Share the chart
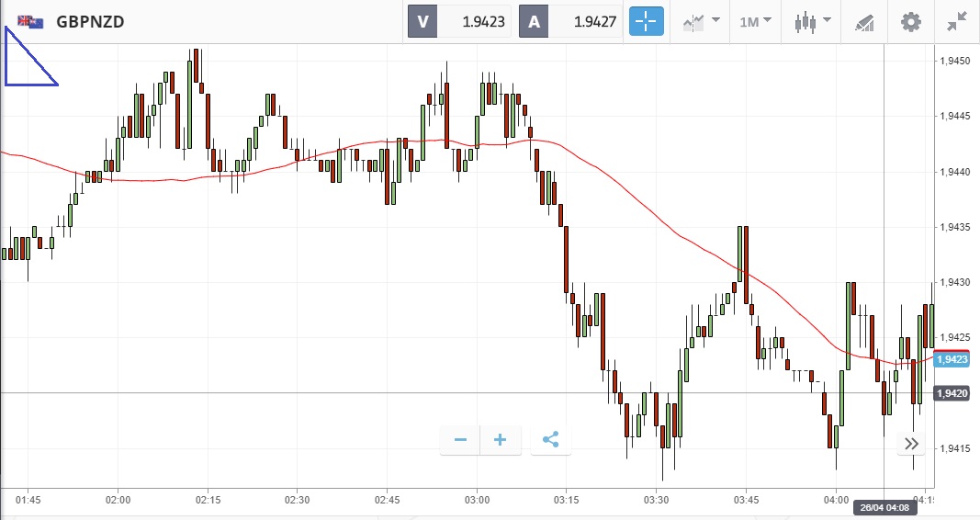 pos(550,440)
